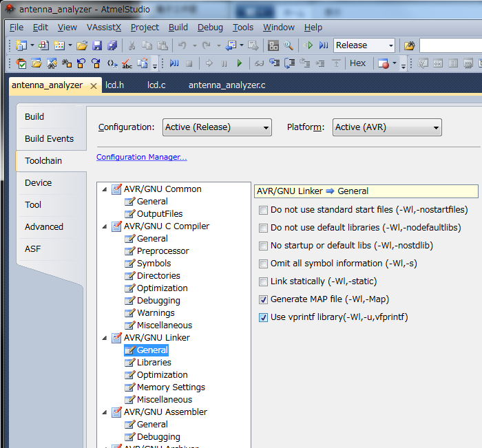Open the Debug menu
482x448 pixels.
point(210,28)
